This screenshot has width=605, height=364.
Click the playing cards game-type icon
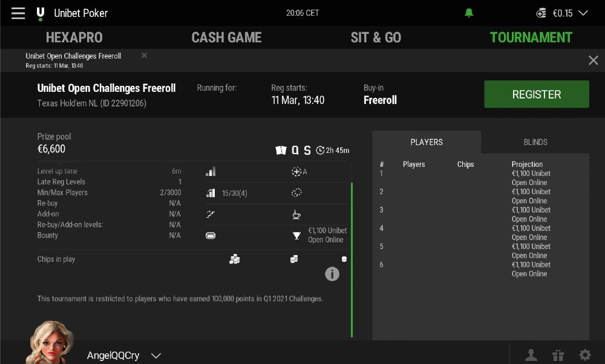pyautogui.click(x=281, y=150)
